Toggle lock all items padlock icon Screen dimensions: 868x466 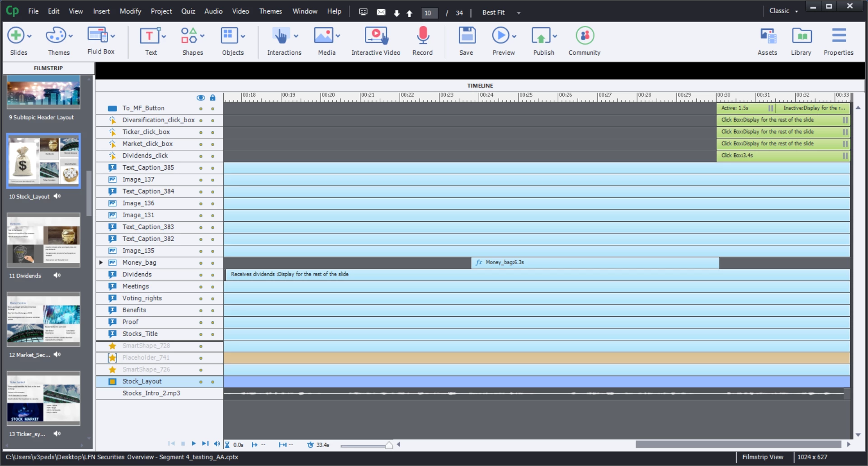tap(213, 98)
